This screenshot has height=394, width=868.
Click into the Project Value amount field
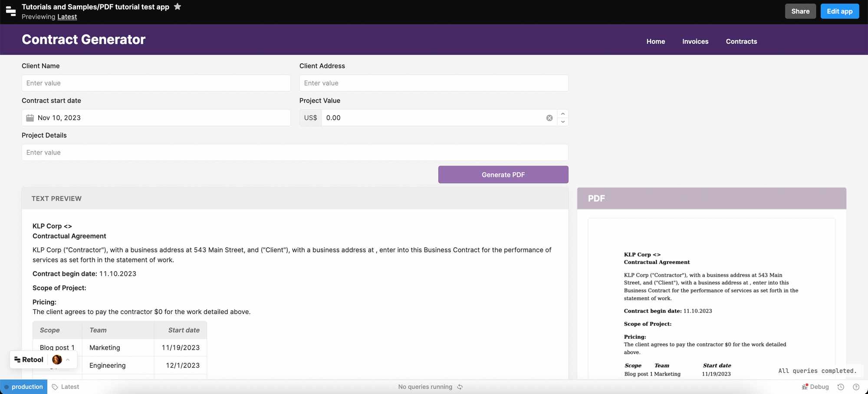[434, 118]
